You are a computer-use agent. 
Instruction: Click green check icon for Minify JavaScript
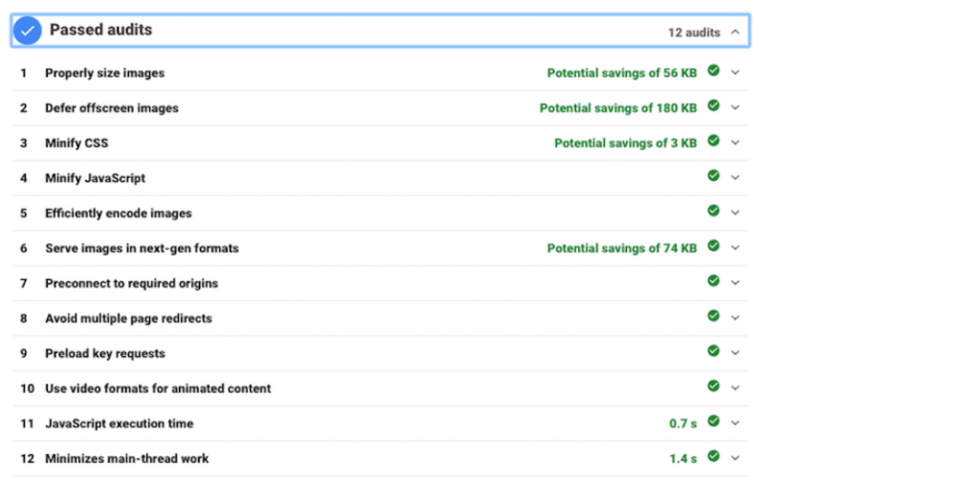click(x=713, y=175)
